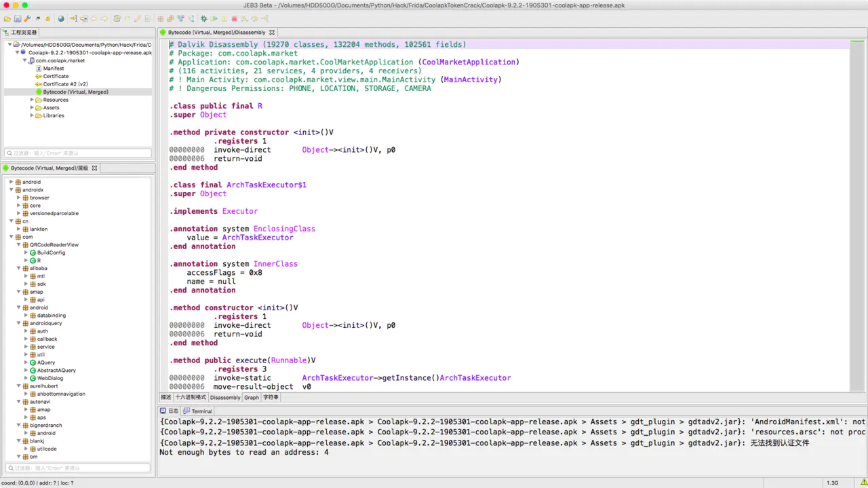Switch to the 十六进制格式 hex tab
Screen dimensions: 868x488
pyautogui.click(x=191, y=398)
